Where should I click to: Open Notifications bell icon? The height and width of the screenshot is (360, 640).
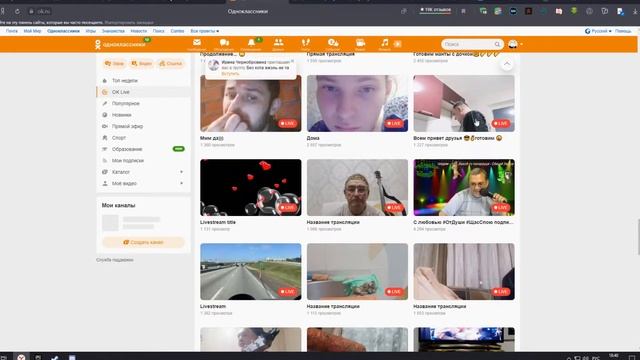point(251,43)
